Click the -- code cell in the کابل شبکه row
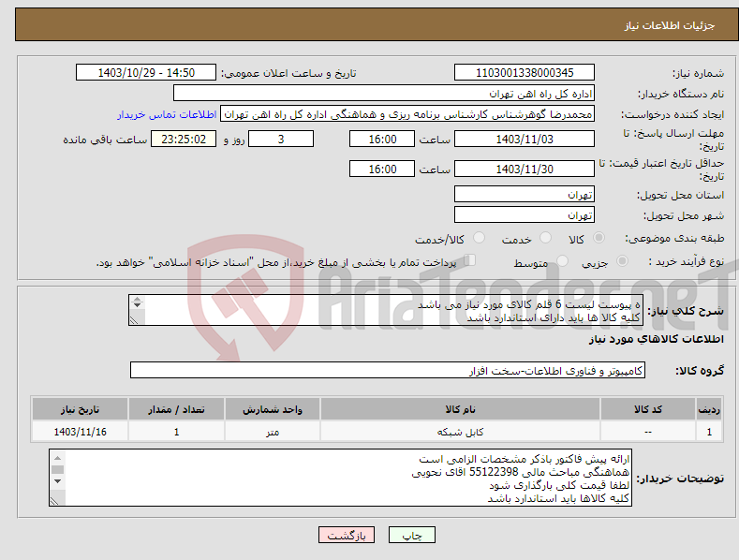The image size is (739, 560). (x=648, y=432)
